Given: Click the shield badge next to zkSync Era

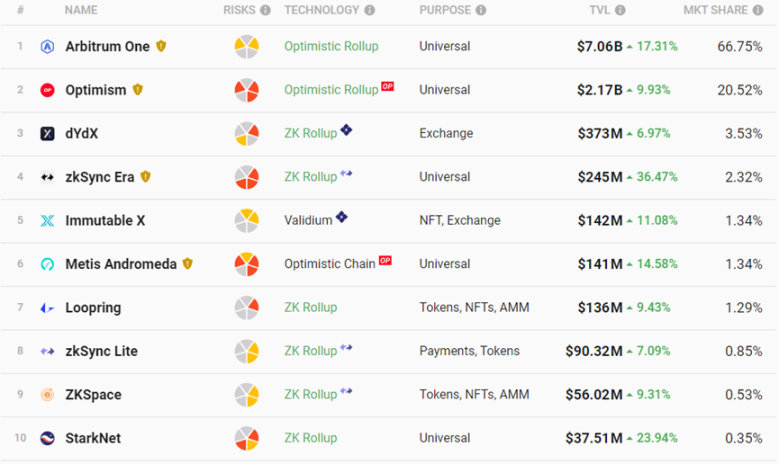Looking at the screenshot, I should (145, 176).
